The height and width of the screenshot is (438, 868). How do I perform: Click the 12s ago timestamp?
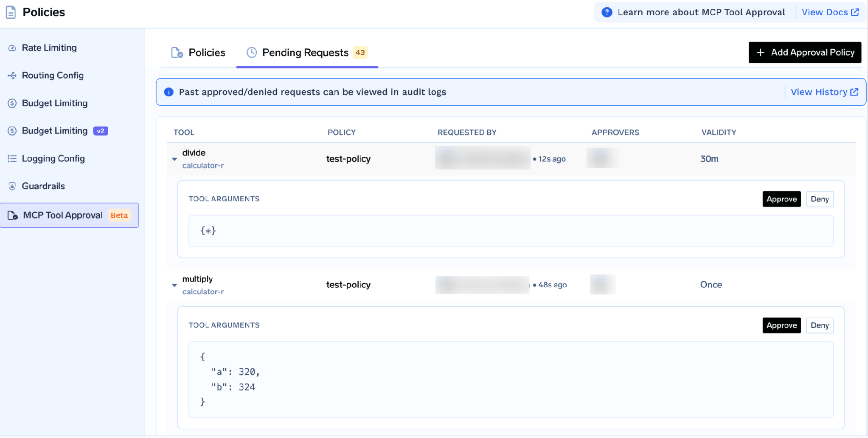tap(551, 159)
